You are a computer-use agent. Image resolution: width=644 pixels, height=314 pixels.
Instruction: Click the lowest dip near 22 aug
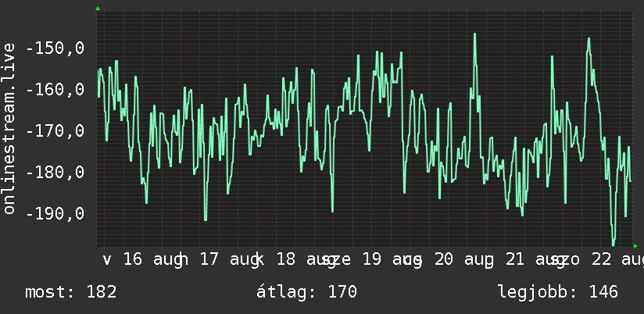(614, 244)
